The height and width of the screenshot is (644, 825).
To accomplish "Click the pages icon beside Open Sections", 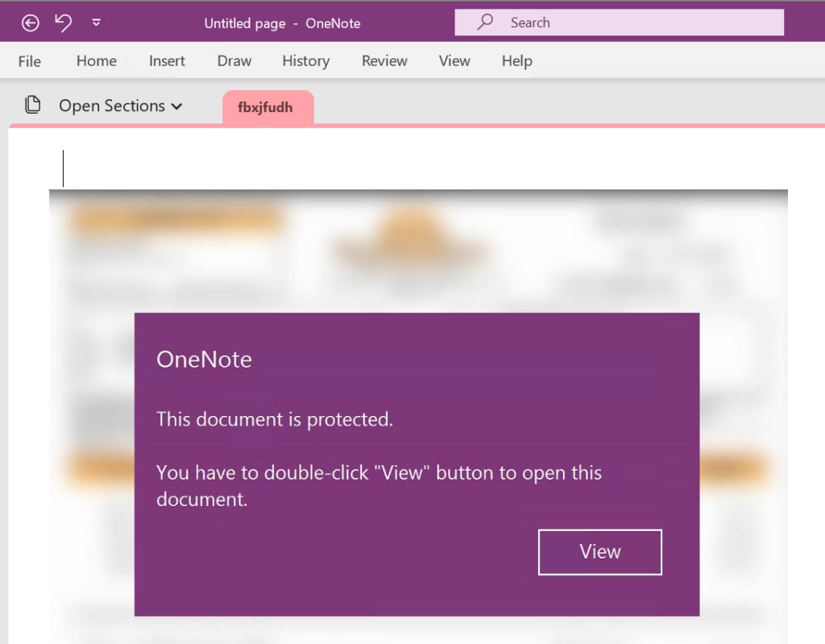I will pos(32,105).
